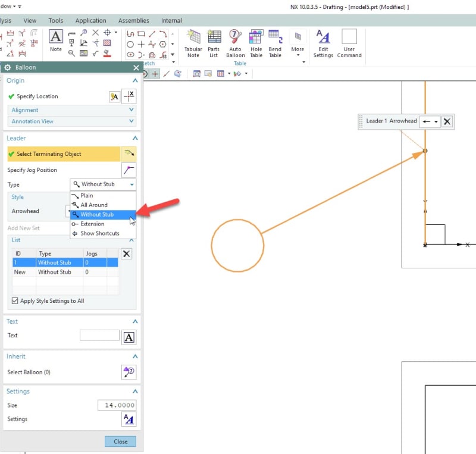The width and height of the screenshot is (476, 454).
Task: Open the Tools menu
Action: 56,21
